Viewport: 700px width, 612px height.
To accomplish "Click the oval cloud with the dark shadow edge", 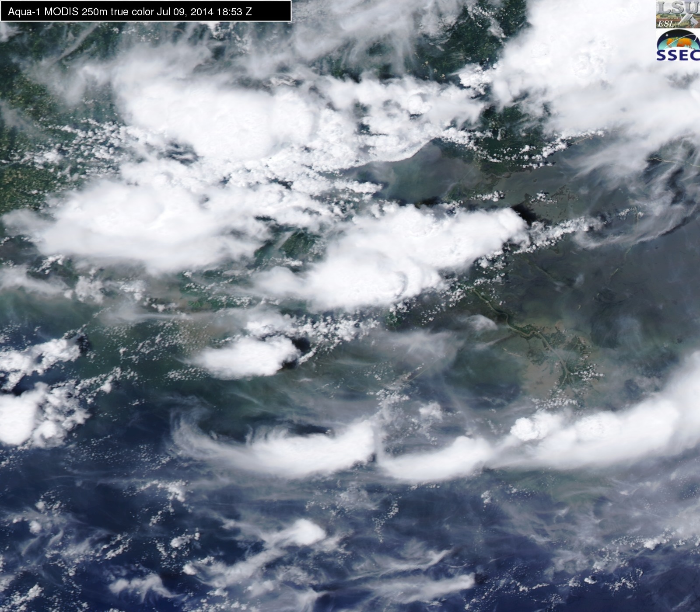I will pyautogui.click(x=247, y=356).
